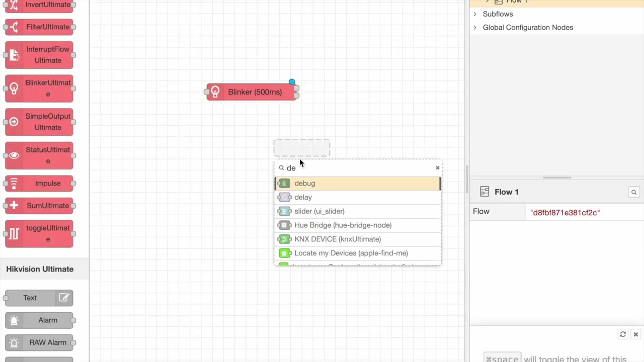
Task: Collapse the Hikvision Ultimate palette category
Action: (44, 269)
